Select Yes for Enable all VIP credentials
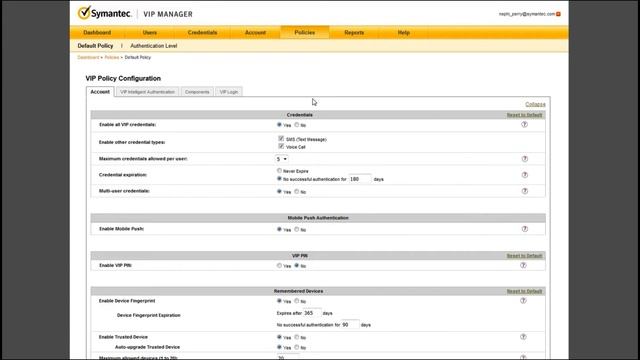Image resolution: width=640 pixels, height=360 pixels. pos(279,124)
